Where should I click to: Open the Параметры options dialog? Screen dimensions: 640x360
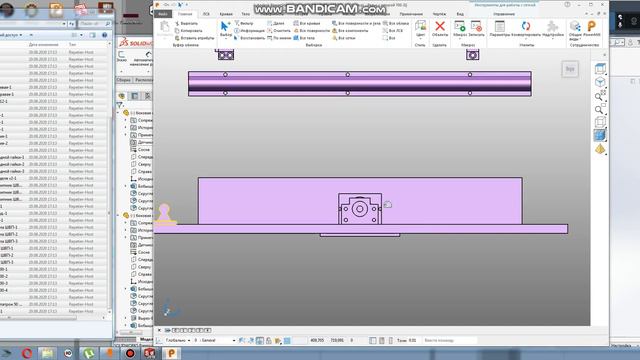[500, 29]
